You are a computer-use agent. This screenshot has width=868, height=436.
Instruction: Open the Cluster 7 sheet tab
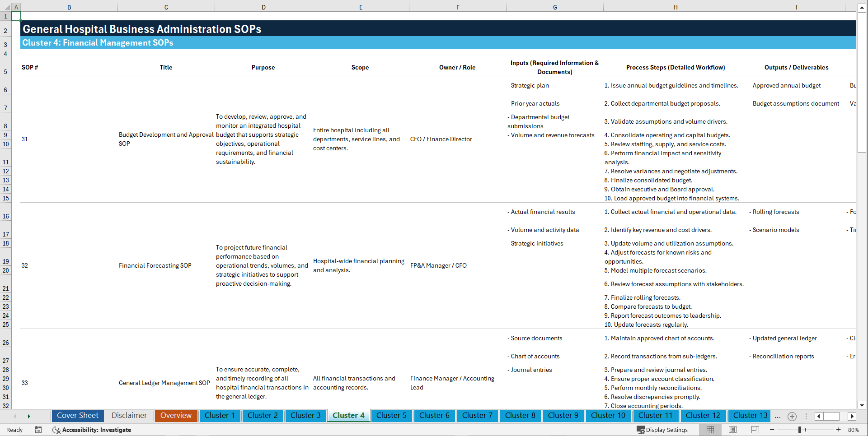pos(477,416)
